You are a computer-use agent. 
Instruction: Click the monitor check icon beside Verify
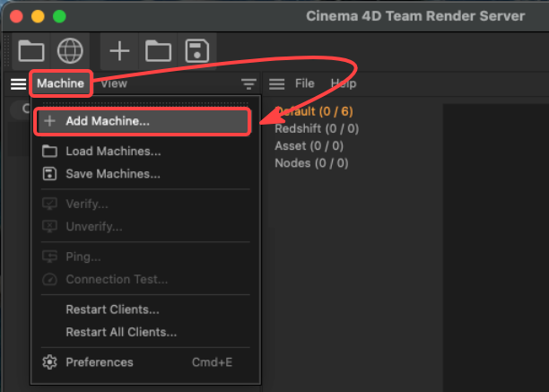click(49, 204)
